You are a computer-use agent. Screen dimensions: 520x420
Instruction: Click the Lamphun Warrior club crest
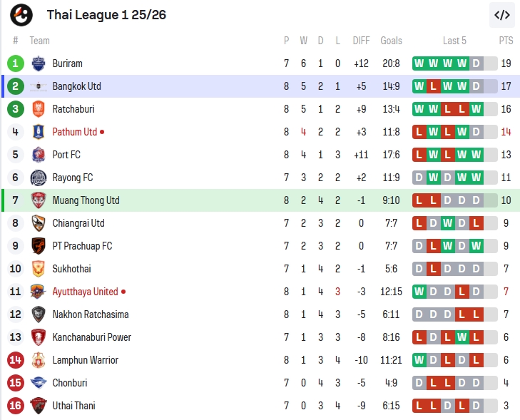[39, 360]
